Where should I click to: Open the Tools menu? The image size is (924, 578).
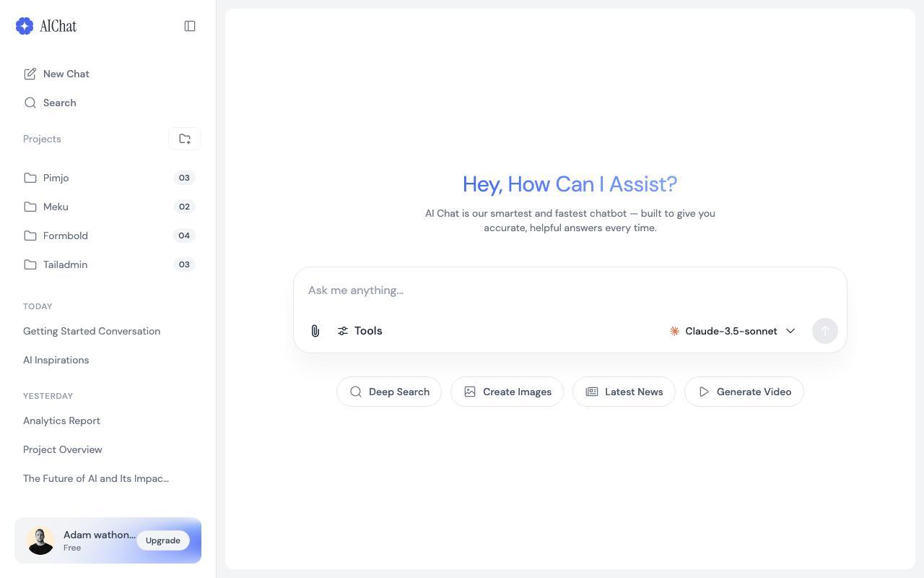359,331
